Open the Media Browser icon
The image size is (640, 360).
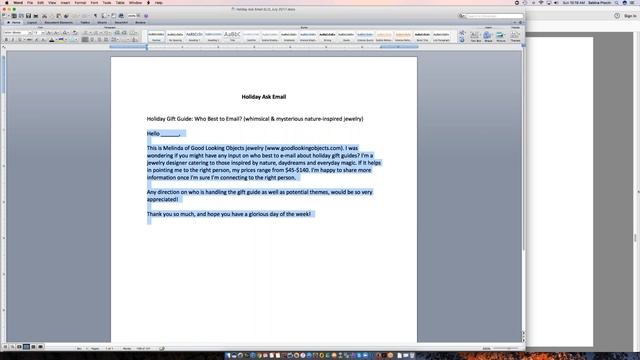pos(121,16)
